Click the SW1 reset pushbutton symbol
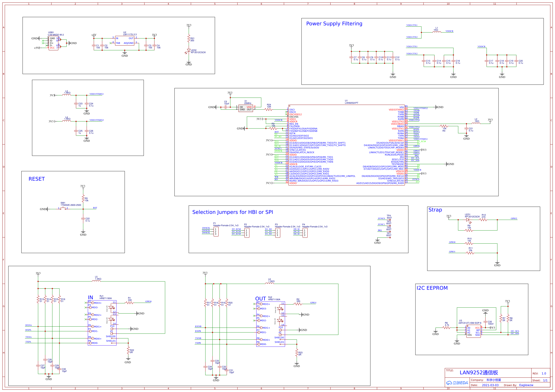This screenshot has height=392, width=555. (x=63, y=208)
